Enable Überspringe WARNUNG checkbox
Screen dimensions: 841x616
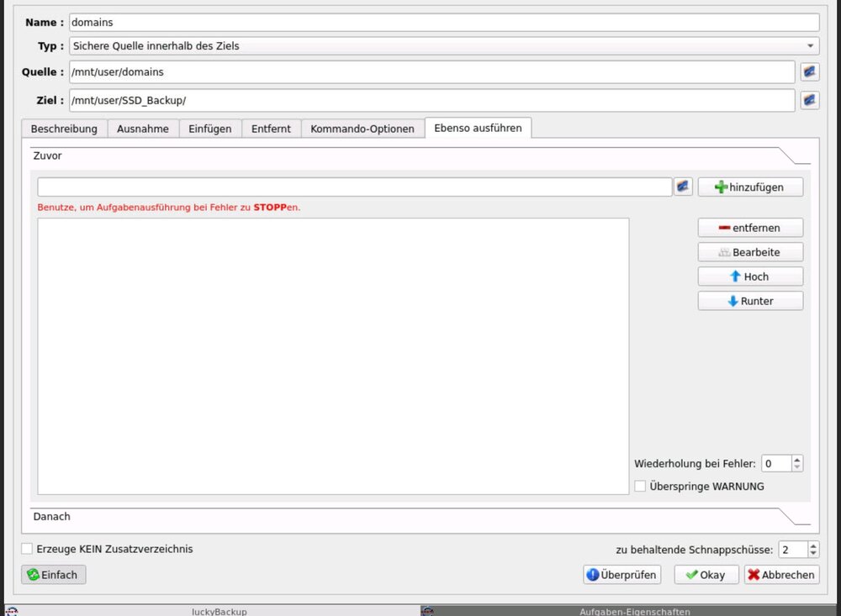click(640, 487)
